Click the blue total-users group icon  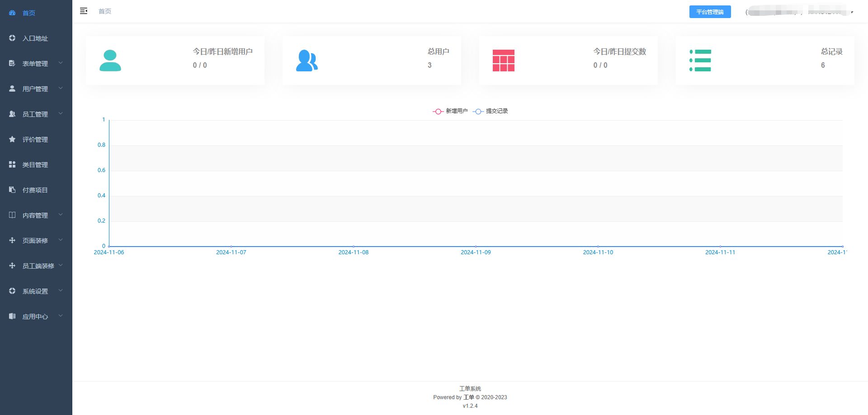click(x=307, y=61)
